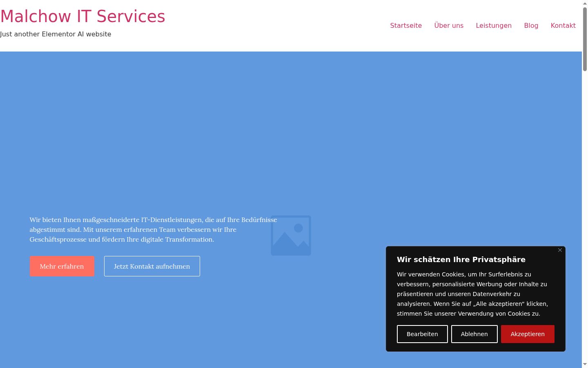Open the Startseite menu item
Viewport: 588px width, 368px height.
406,25
